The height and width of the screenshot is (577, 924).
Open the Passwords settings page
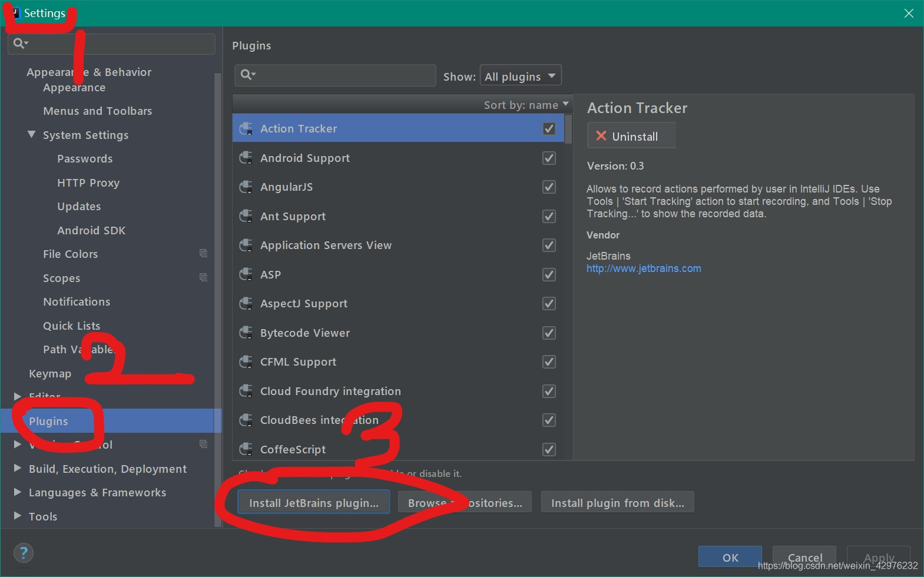(x=85, y=158)
